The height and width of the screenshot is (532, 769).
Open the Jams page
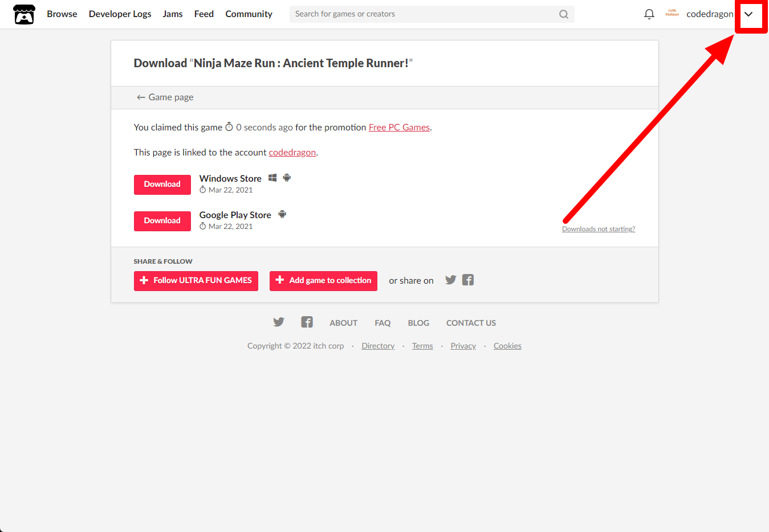coord(173,14)
